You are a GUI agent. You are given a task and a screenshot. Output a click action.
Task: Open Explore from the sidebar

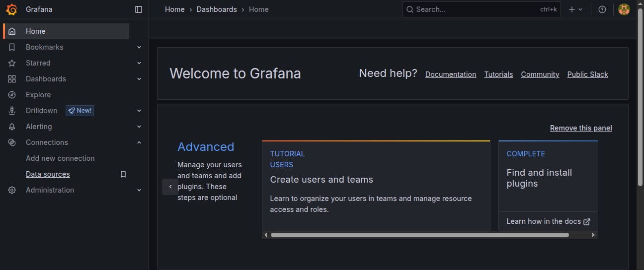pyautogui.click(x=38, y=95)
